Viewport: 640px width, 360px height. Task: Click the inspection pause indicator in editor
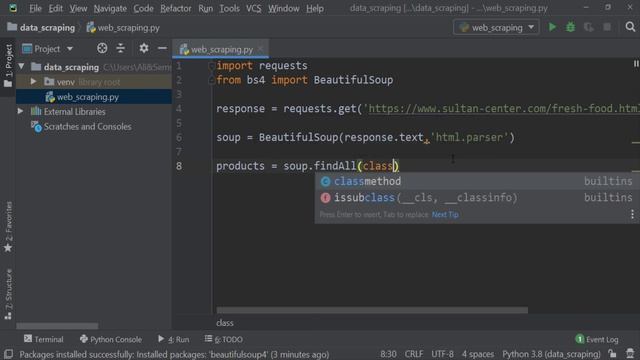[636, 64]
